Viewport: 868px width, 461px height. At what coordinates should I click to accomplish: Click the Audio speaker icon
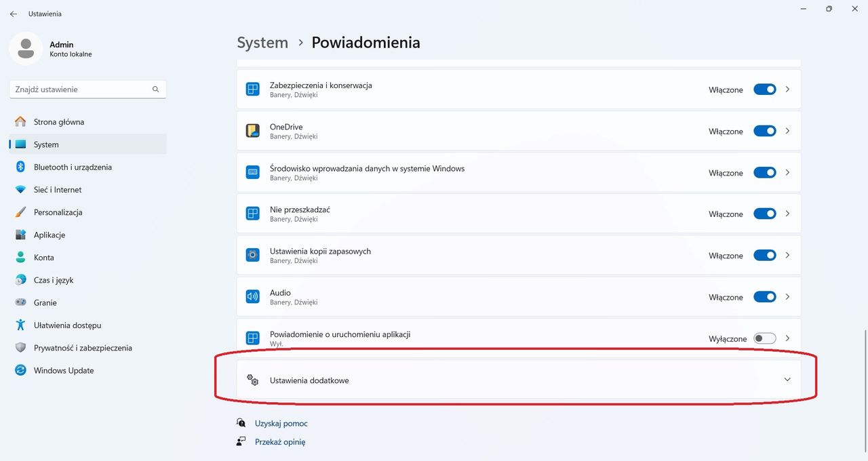252,297
